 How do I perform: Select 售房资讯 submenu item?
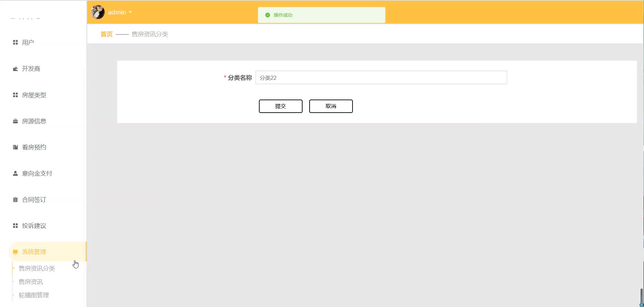31,282
